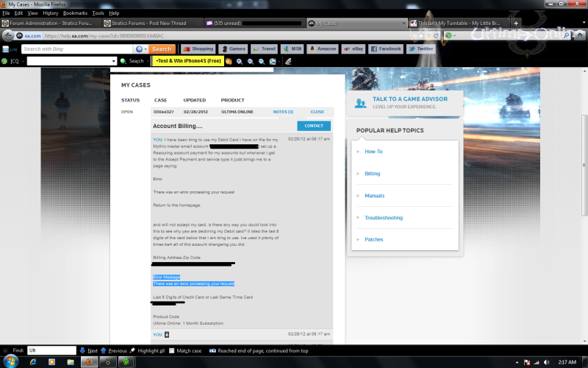Viewport: 588px width, 368px height.
Task: Open Talk to a Game Advisor link
Action: pyautogui.click(x=410, y=99)
